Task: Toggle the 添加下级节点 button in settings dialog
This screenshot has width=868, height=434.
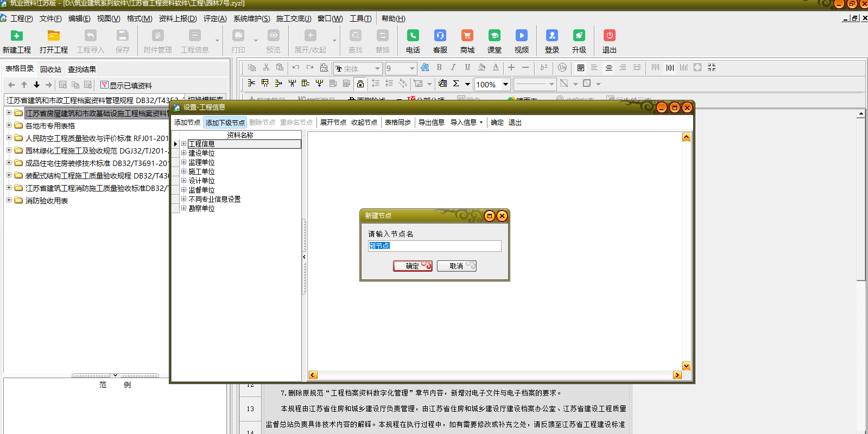Action: pyautogui.click(x=225, y=123)
